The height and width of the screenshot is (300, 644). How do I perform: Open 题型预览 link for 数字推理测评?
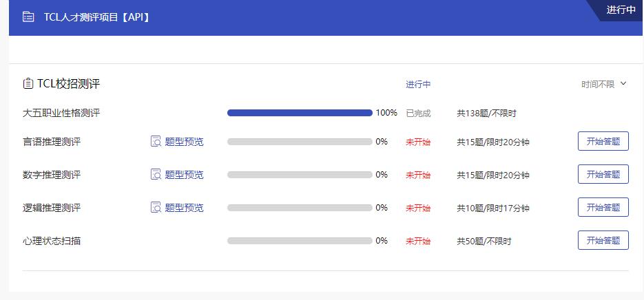[x=184, y=175]
